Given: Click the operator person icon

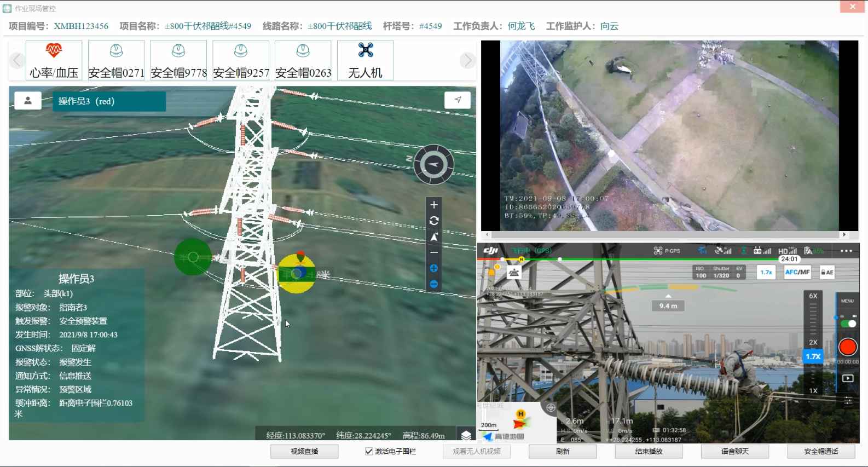Looking at the screenshot, I should pos(28,101).
